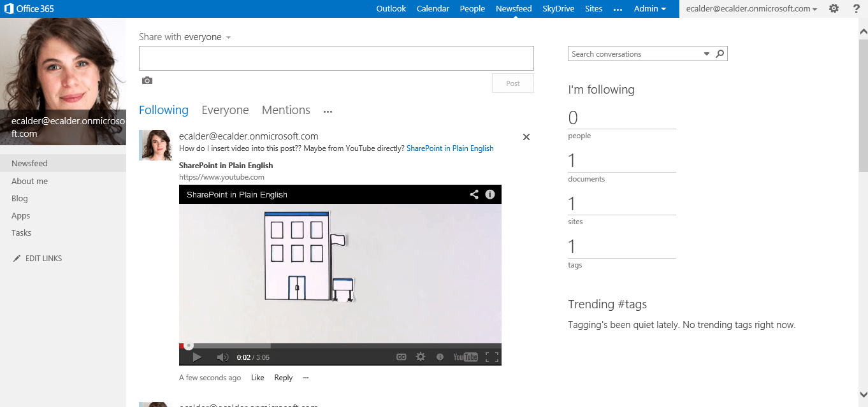Click the EDIT LINKS pencil icon

coord(17,259)
